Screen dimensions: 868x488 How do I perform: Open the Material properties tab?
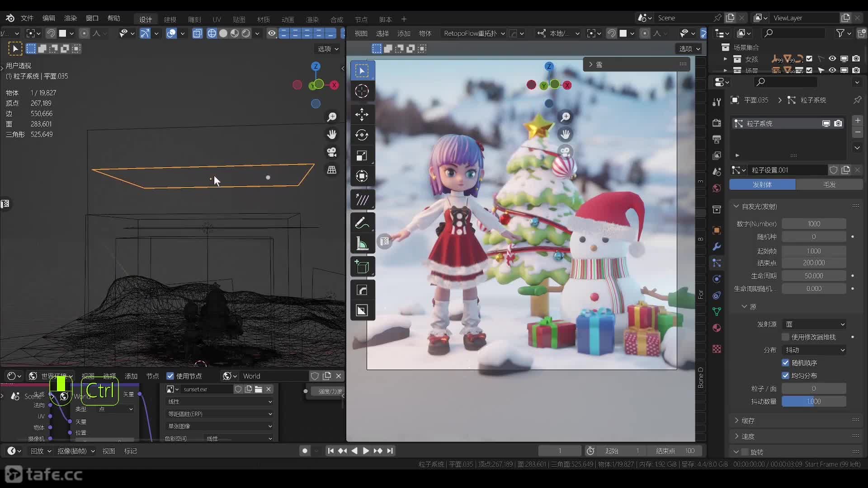(717, 328)
